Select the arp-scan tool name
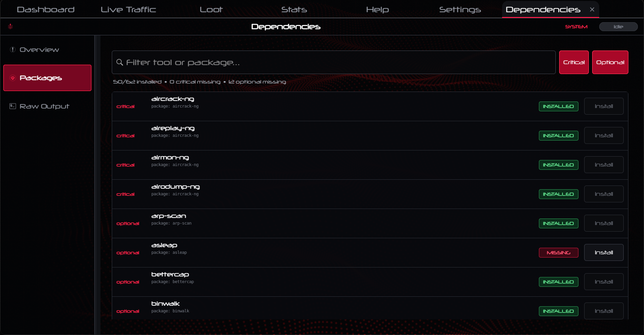This screenshot has height=335, width=644. (x=169, y=216)
